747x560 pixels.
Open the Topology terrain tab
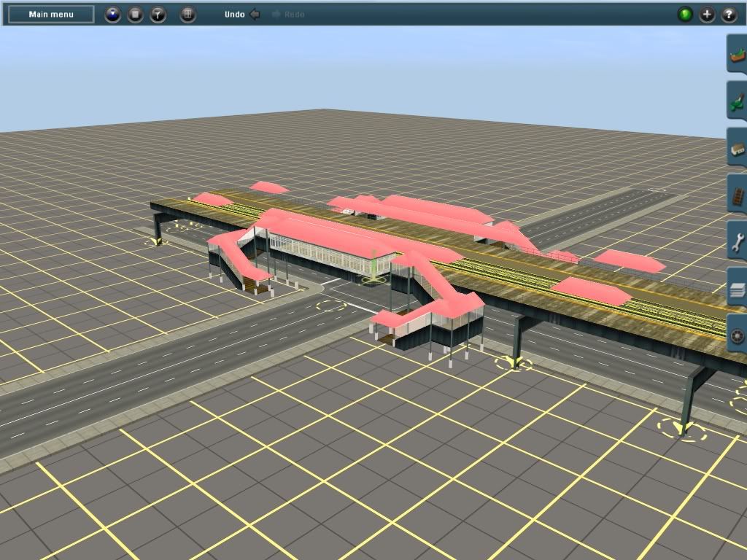coord(737,54)
